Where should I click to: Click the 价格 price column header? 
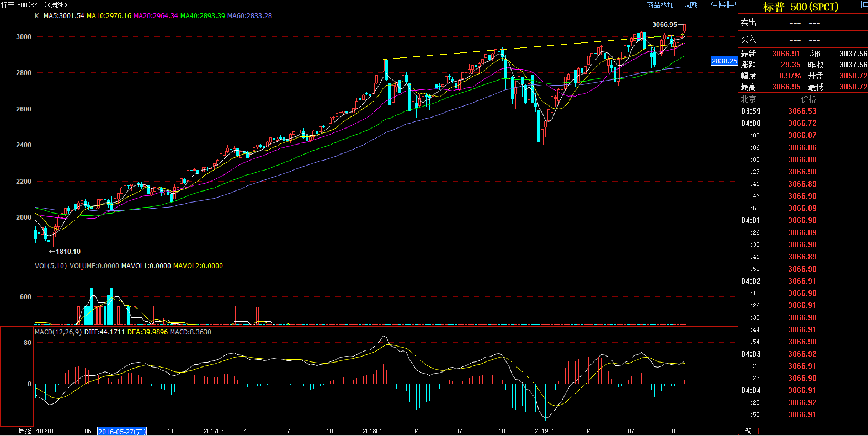tap(808, 99)
